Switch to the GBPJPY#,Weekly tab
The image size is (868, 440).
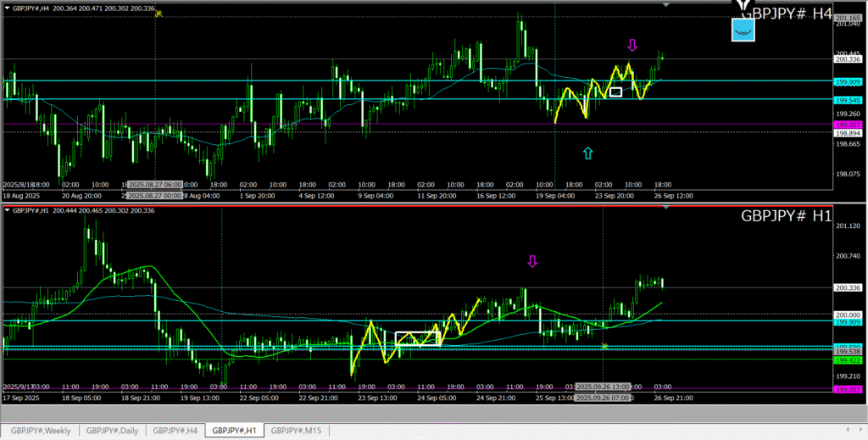click(41, 431)
